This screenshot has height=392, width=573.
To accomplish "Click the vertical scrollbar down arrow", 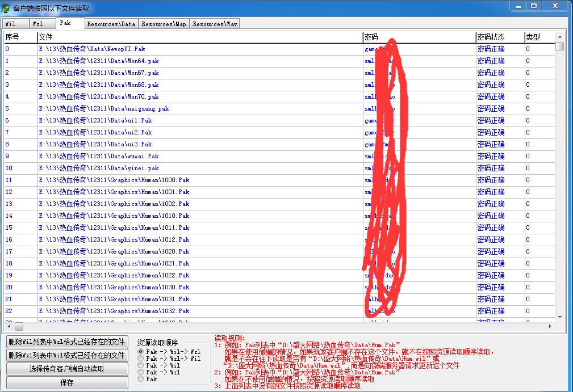I will pyautogui.click(x=560, y=317).
